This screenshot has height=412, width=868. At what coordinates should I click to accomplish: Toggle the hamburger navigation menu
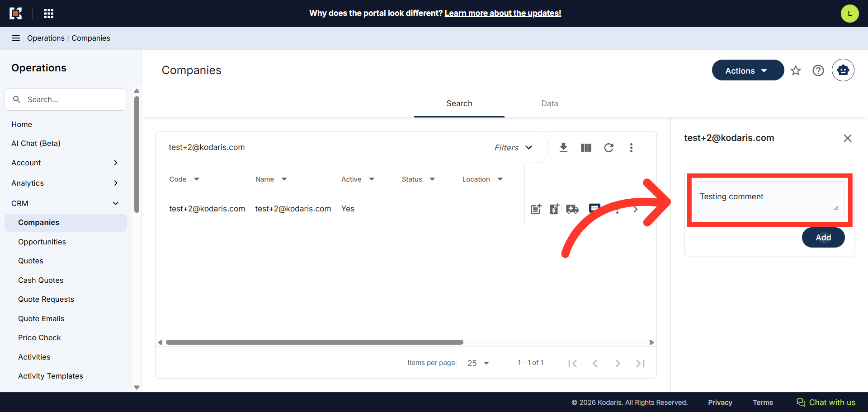(x=16, y=38)
